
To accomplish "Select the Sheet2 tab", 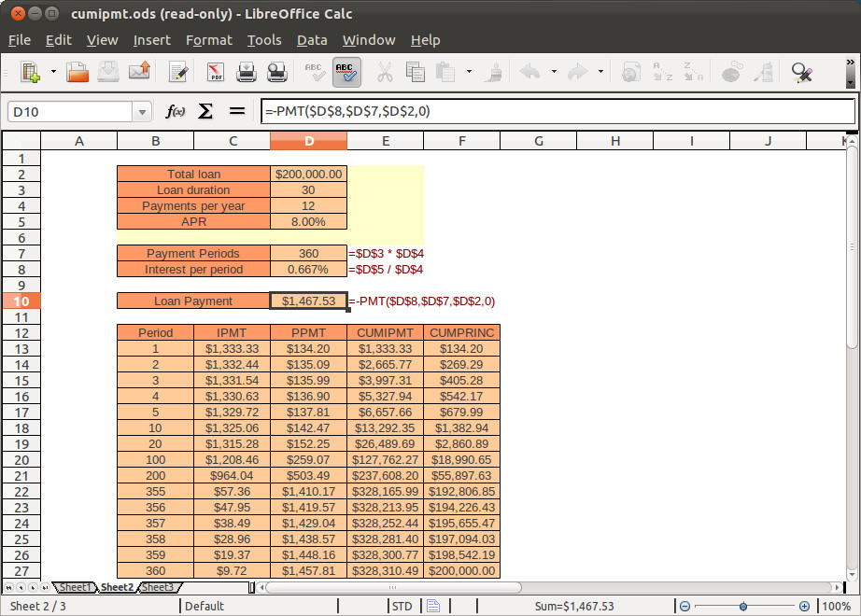I will pos(117,587).
